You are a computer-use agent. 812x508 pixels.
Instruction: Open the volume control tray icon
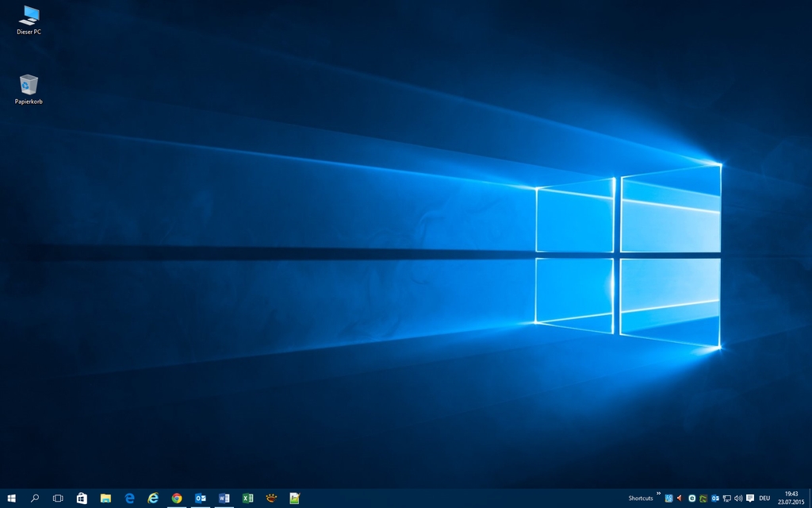[738, 498]
